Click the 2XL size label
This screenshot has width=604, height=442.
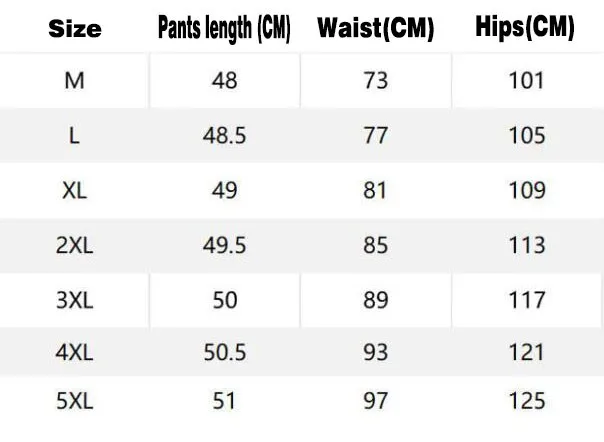[x=75, y=245]
